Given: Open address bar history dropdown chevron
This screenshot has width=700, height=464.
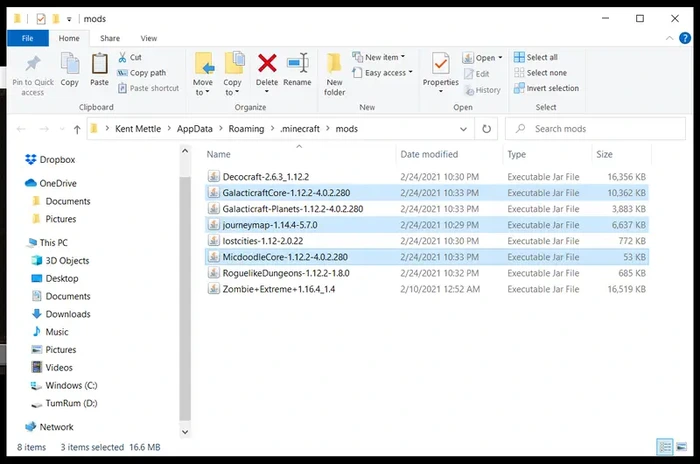Looking at the screenshot, I should [463, 129].
